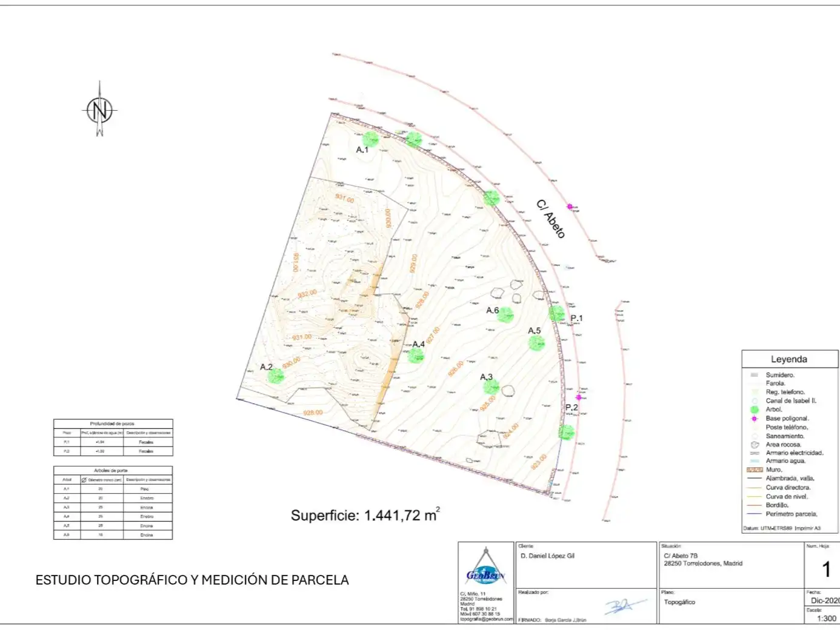The image size is (840, 630).
Task: Click the 'P.1' well label on the map
Action: [576, 318]
